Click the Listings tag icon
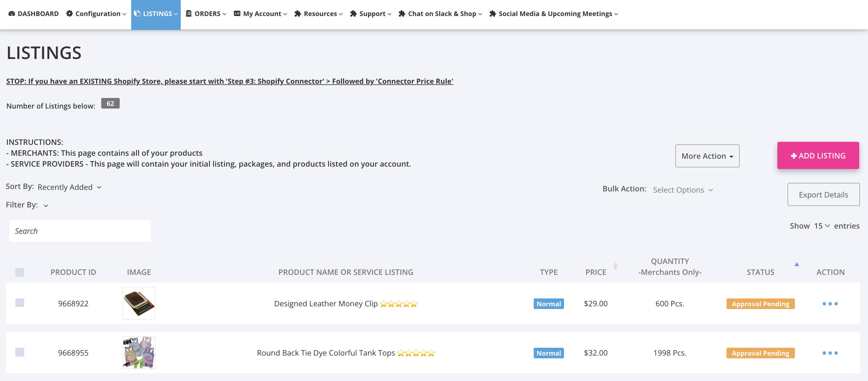Screen dimensions: 868x381 pos(137,14)
